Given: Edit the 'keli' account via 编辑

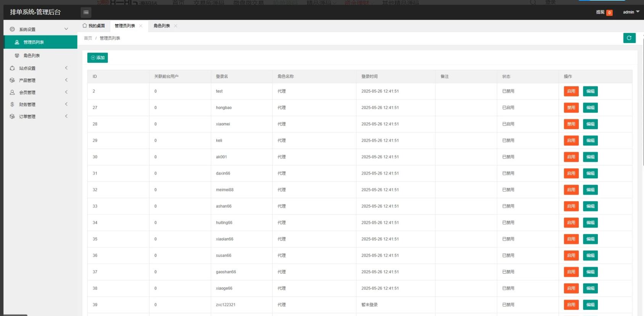Looking at the screenshot, I should click(x=590, y=140).
